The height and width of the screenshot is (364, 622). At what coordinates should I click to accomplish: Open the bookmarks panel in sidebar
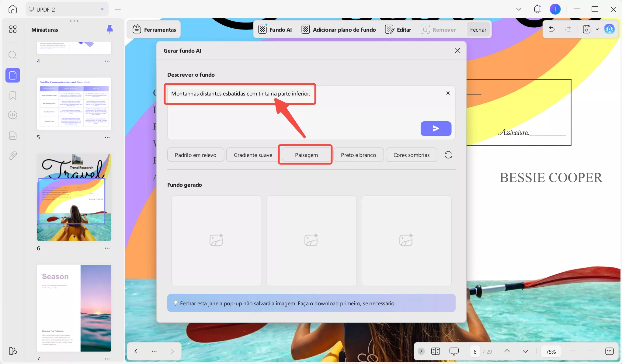[13, 95]
